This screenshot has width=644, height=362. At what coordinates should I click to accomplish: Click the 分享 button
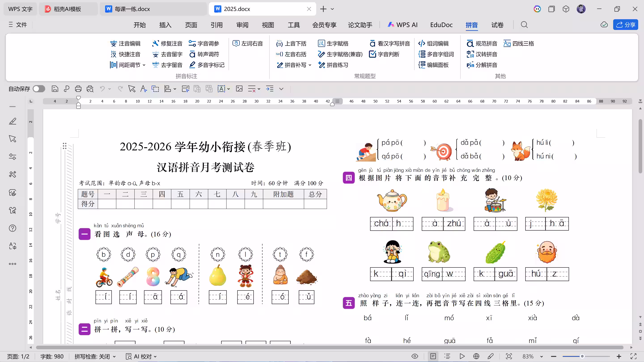(625, 25)
